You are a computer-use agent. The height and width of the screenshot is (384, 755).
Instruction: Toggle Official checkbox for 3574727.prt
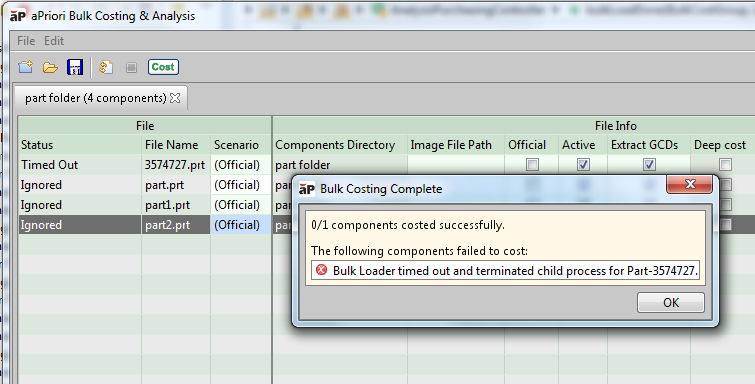[x=532, y=165]
